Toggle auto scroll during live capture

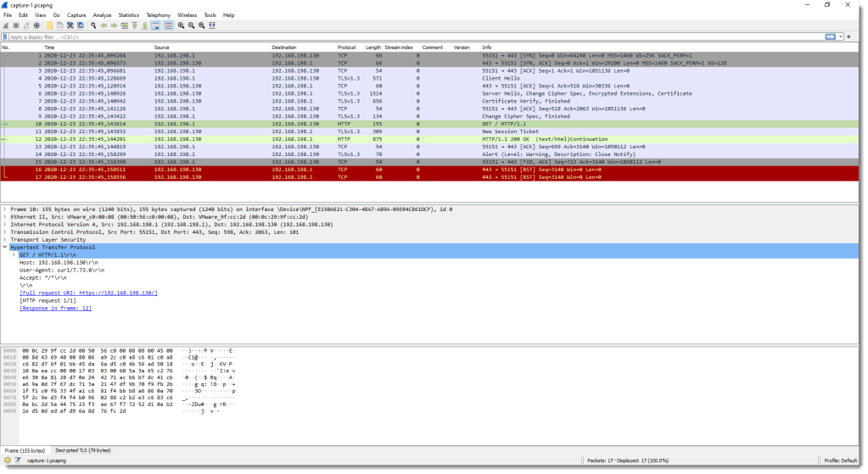(158, 25)
